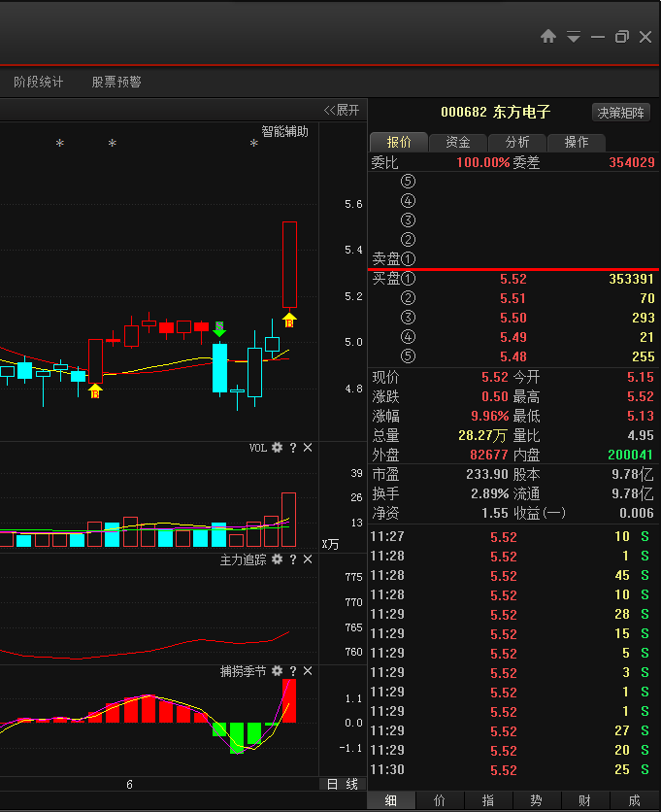
Task: Click the 涨幅 value 9.96%
Action: 489,417
